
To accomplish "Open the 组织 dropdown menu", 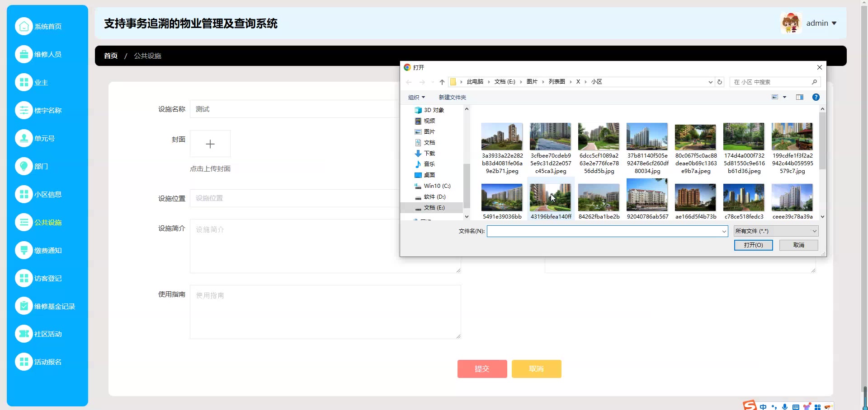I will tap(416, 97).
